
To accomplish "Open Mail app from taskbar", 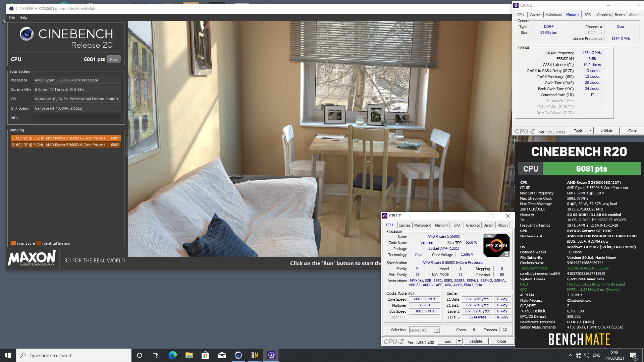I will (x=222, y=355).
